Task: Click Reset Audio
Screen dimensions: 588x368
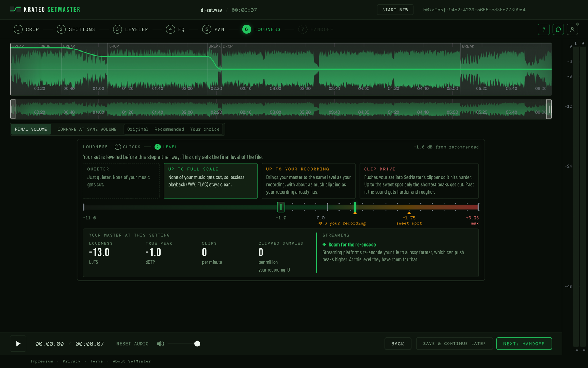Action: 133,344
